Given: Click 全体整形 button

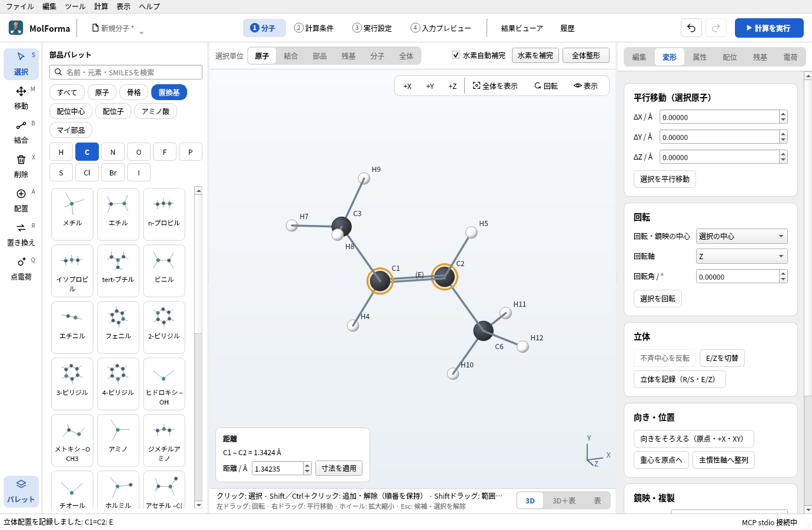Looking at the screenshot, I should pos(586,55).
